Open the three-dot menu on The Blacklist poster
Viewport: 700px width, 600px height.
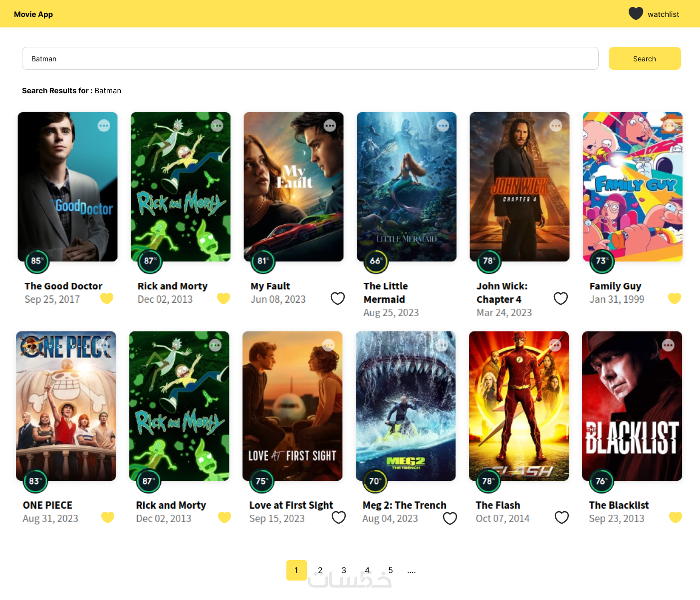[x=668, y=345]
